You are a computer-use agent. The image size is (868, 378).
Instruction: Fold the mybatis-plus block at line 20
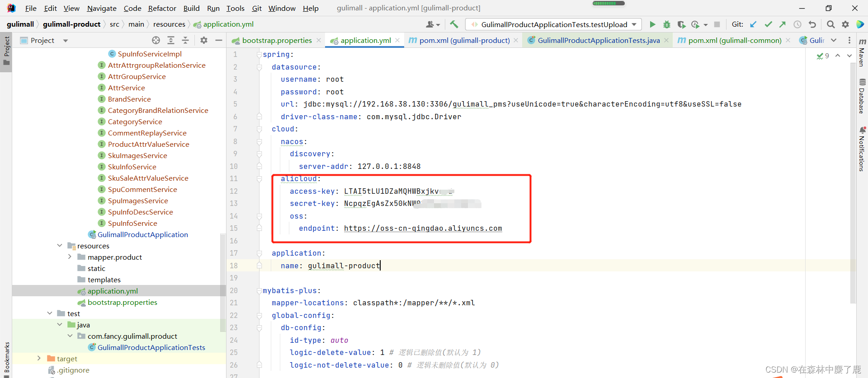pos(259,291)
